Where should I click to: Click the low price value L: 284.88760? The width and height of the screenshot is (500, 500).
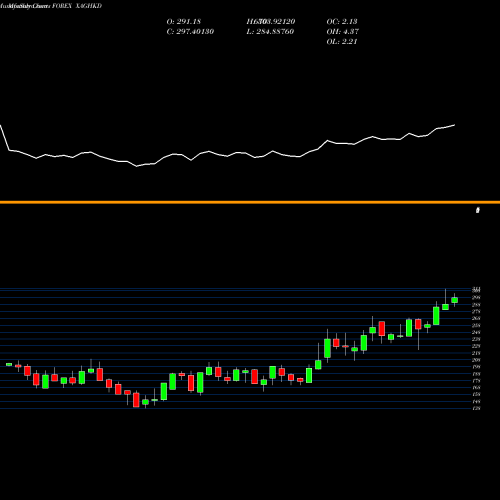(270, 32)
